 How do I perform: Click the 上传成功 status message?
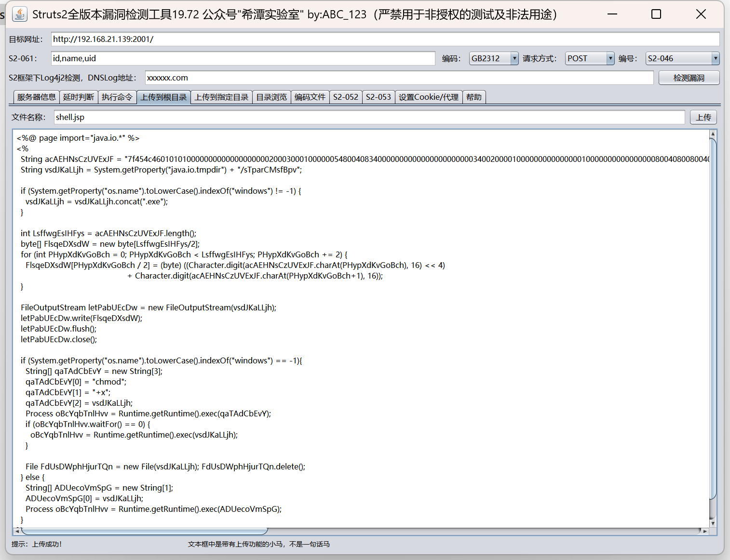47,544
